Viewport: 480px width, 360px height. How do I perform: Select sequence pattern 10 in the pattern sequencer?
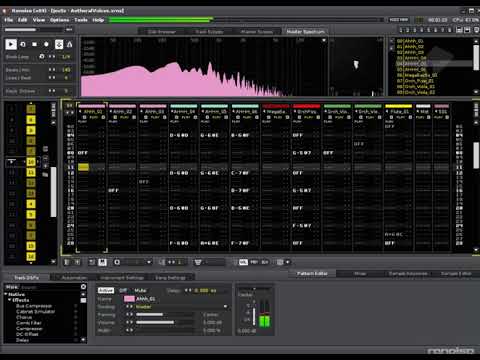31,162
